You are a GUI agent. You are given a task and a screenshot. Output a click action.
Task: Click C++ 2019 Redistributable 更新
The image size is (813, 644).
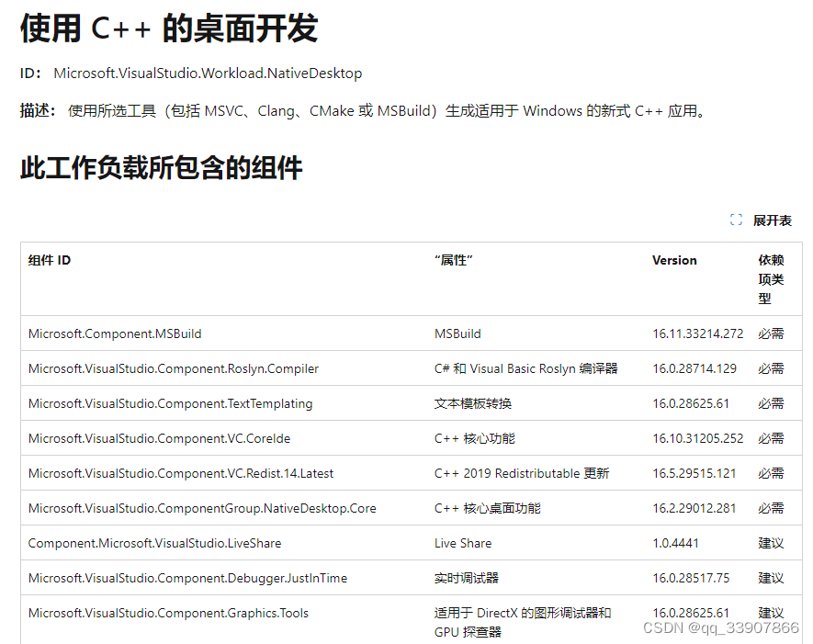point(522,473)
